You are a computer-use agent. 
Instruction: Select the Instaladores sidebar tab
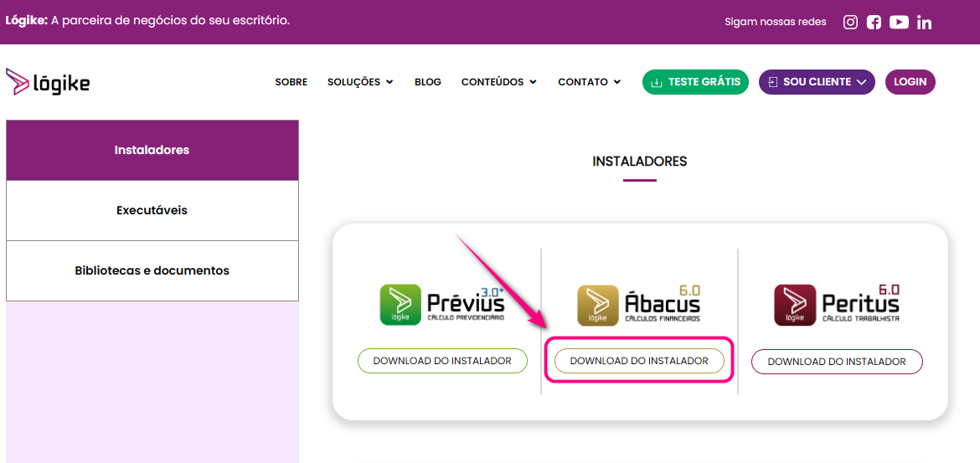(152, 151)
